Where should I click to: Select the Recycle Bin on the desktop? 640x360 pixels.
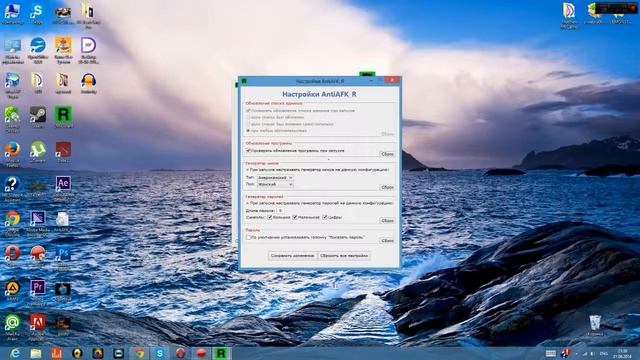point(595,325)
